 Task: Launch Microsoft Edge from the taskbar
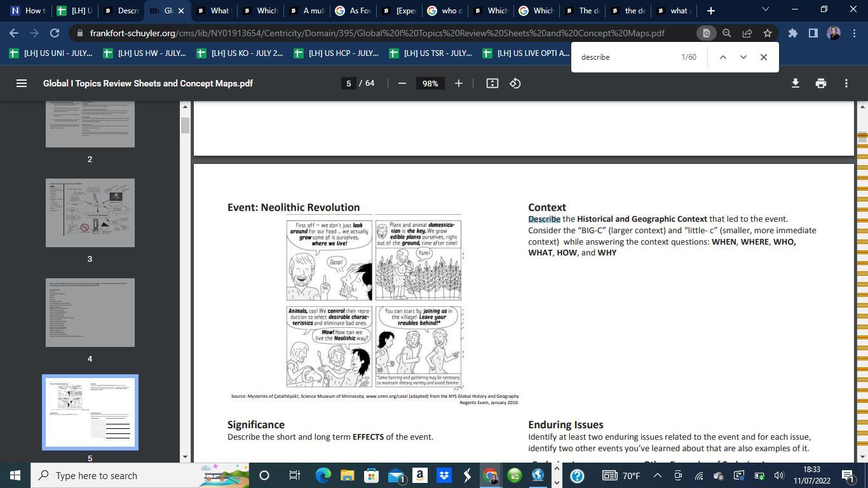pyautogui.click(x=323, y=475)
